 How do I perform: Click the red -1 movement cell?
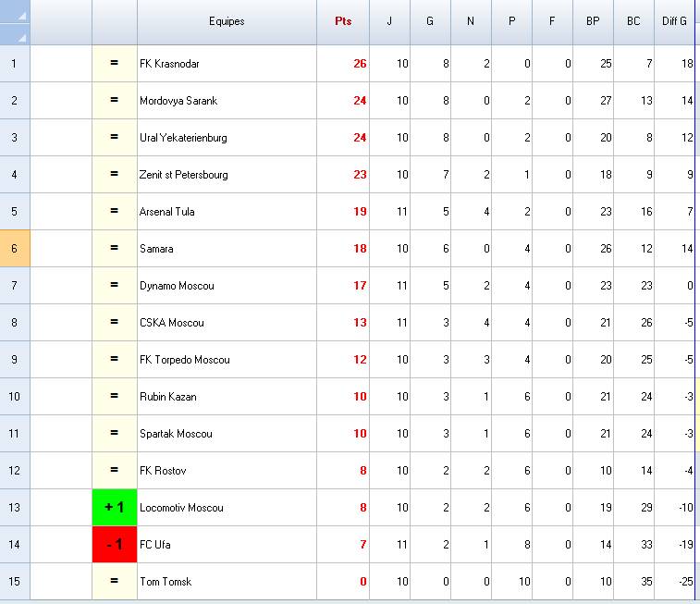(115, 545)
